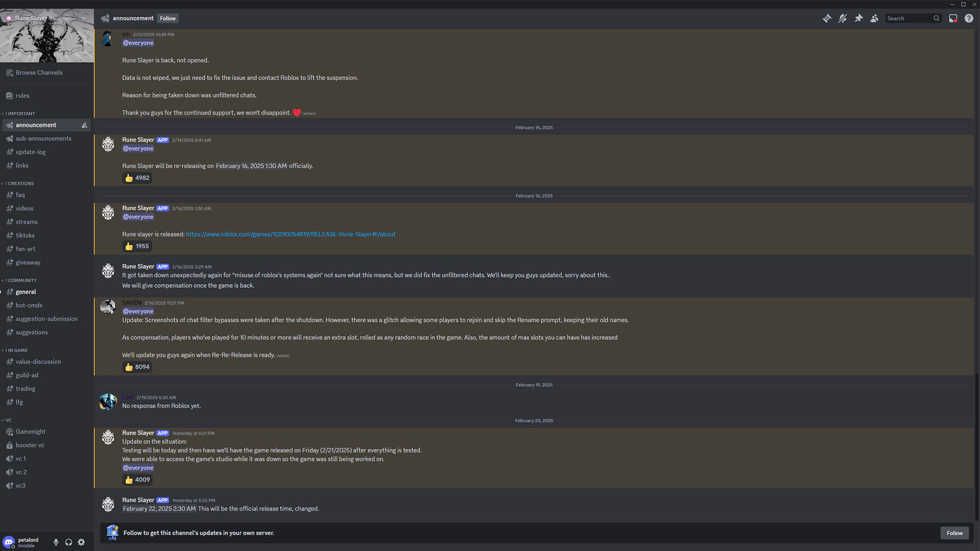Select the announcement channel

pyautogui.click(x=36, y=125)
